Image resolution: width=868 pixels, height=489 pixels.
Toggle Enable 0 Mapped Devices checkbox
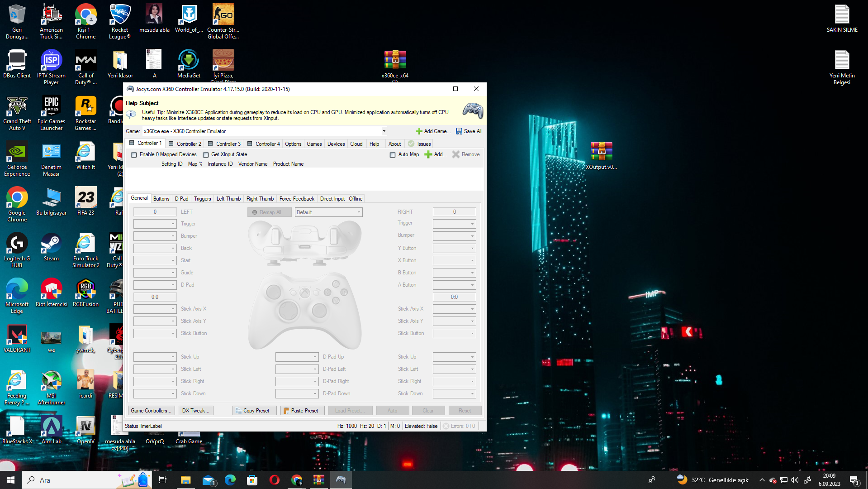pos(134,155)
